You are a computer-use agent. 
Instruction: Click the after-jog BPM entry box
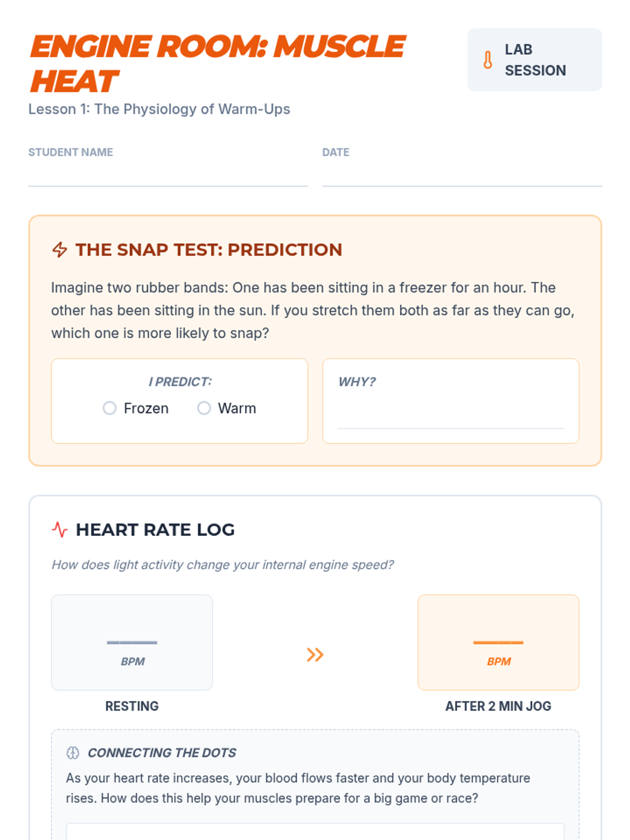[498, 642]
